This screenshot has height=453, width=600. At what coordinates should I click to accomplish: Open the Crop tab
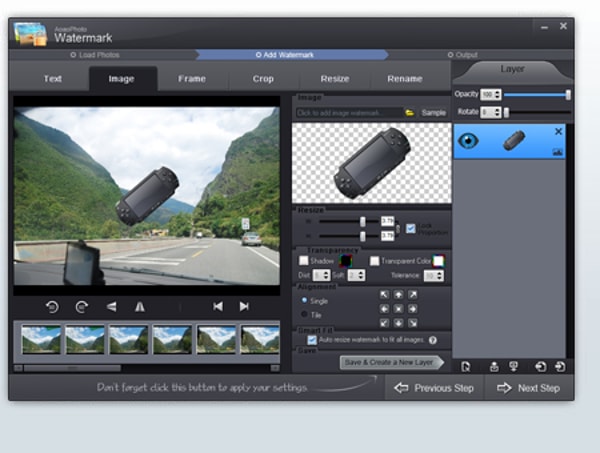263,79
